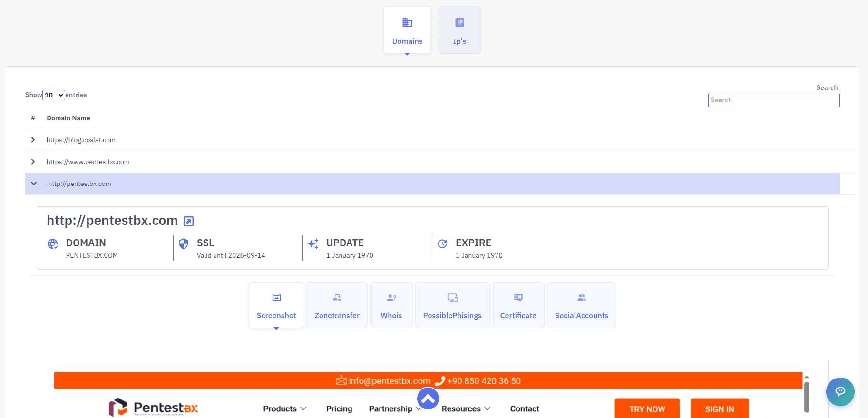Open pentestbx.com external link icon
The height and width of the screenshot is (418, 868).
(189, 221)
